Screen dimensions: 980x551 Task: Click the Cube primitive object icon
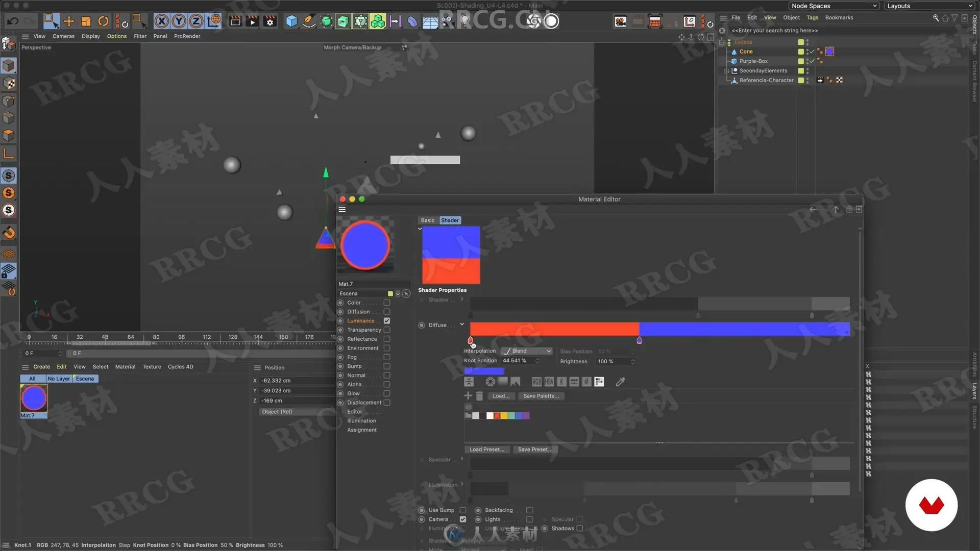click(x=291, y=21)
